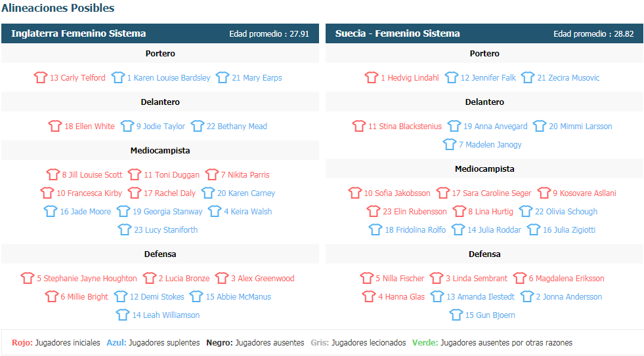Click blue jersey icon for Madelen Janogy
The width and height of the screenshot is (644, 356).
450,144
